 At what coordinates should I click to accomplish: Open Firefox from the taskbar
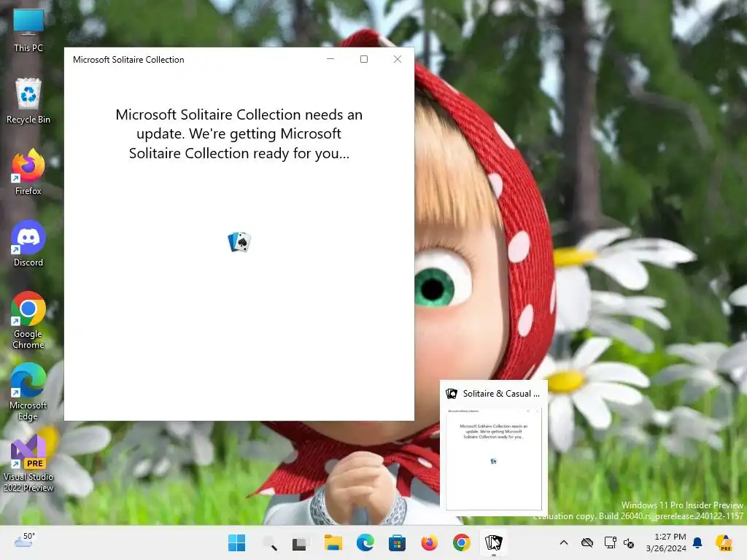pyautogui.click(x=429, y=542)
